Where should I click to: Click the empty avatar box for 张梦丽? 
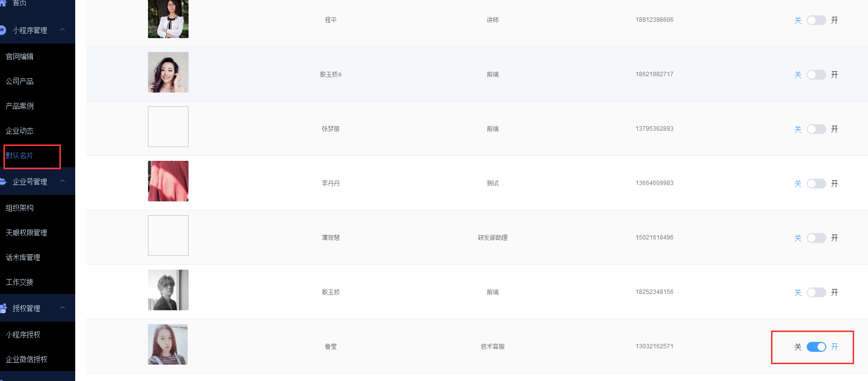[x=168, y=127]
